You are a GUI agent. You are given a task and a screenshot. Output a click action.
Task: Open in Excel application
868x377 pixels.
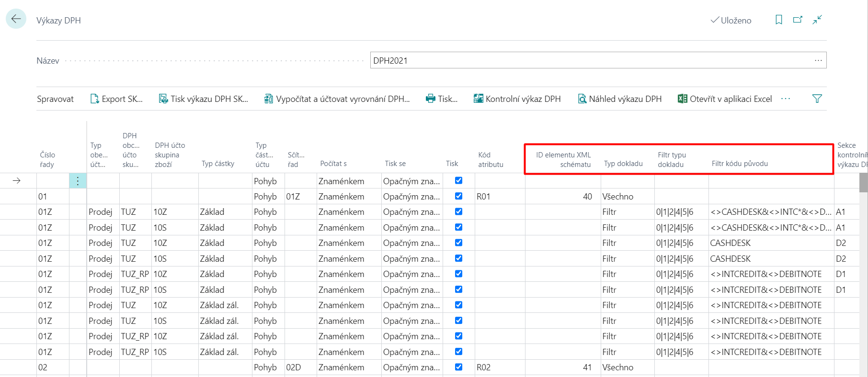tap(725, 99)
